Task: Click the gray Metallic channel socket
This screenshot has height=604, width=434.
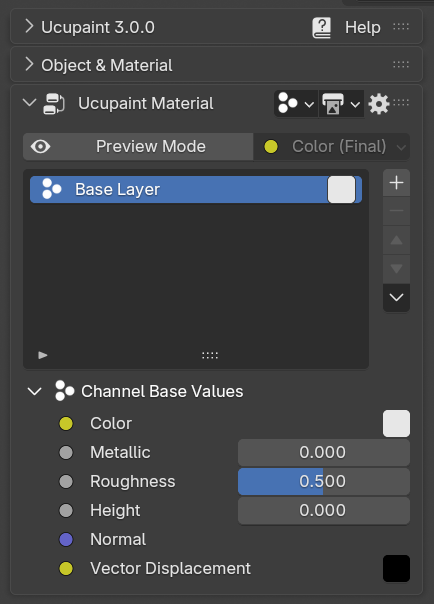Action: tap(66, 452)
